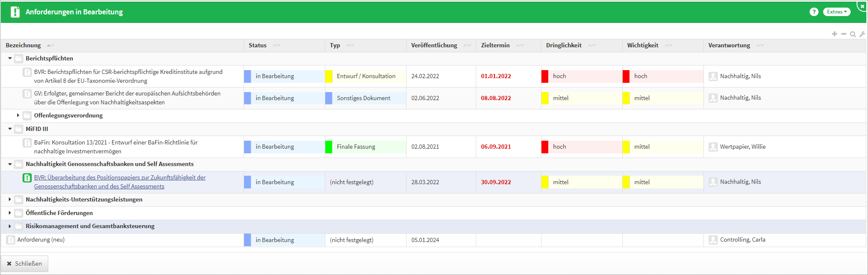Collapse the MiFID III group
This screenshot has width=868, height=275.
(10, 129)
